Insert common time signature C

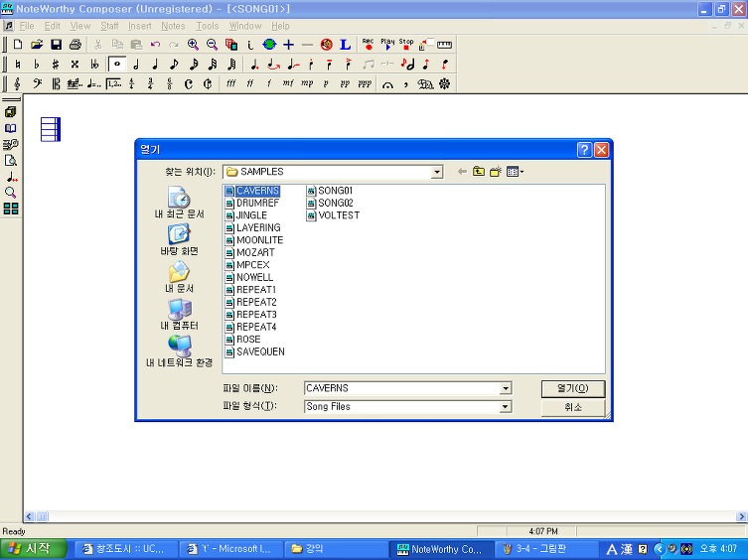point(189,84)
